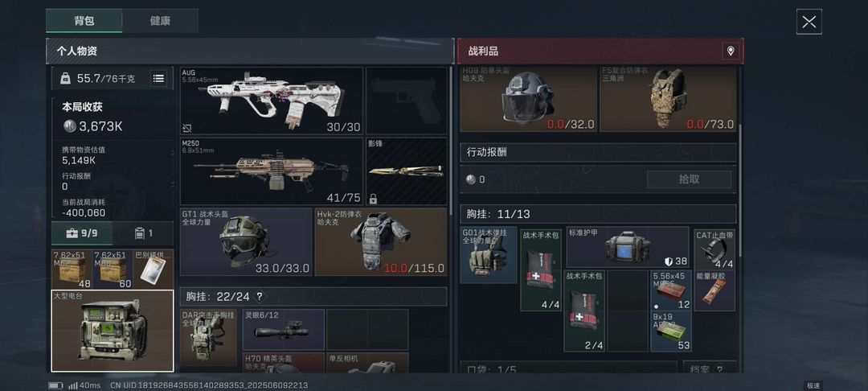This screenshot has width=868, height=391.
Task: Select the Hvk-2防弹衣 armor
Action: 381,241
